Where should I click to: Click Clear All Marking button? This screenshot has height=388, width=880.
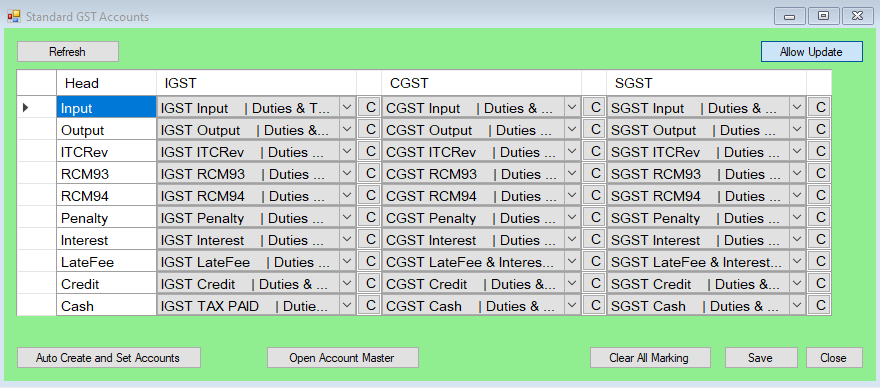650,358
